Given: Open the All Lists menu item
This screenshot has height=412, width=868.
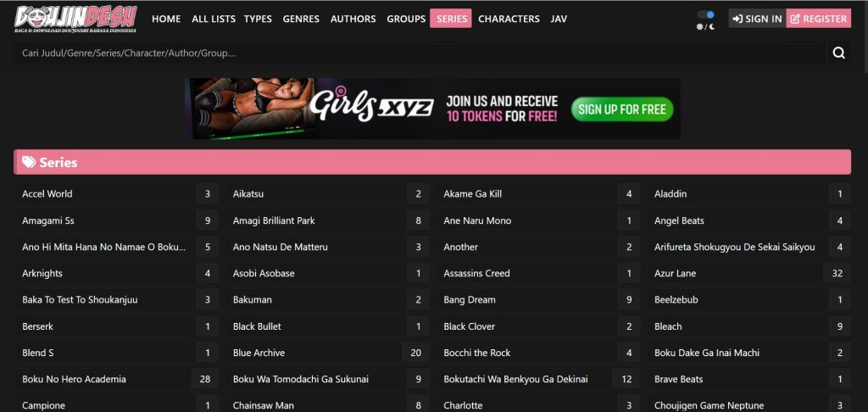Looking at the screenshot, I should tap(213, 19).
